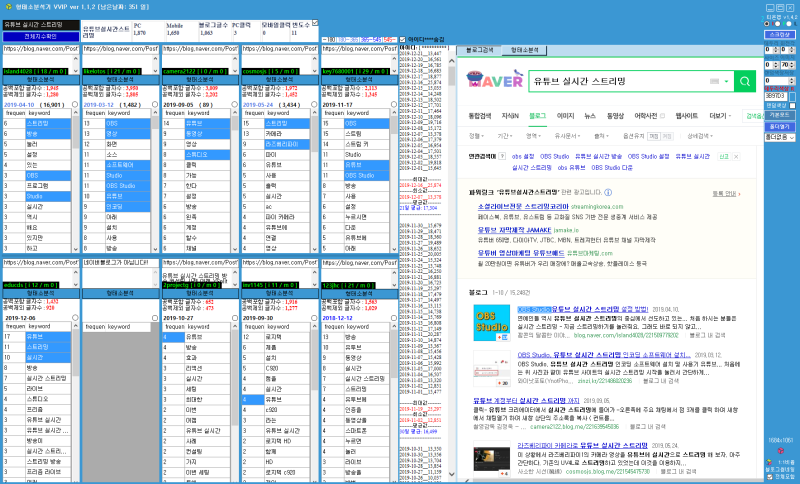Open the 영역 filter dropdown
The image size is (800, 484).
533,136
